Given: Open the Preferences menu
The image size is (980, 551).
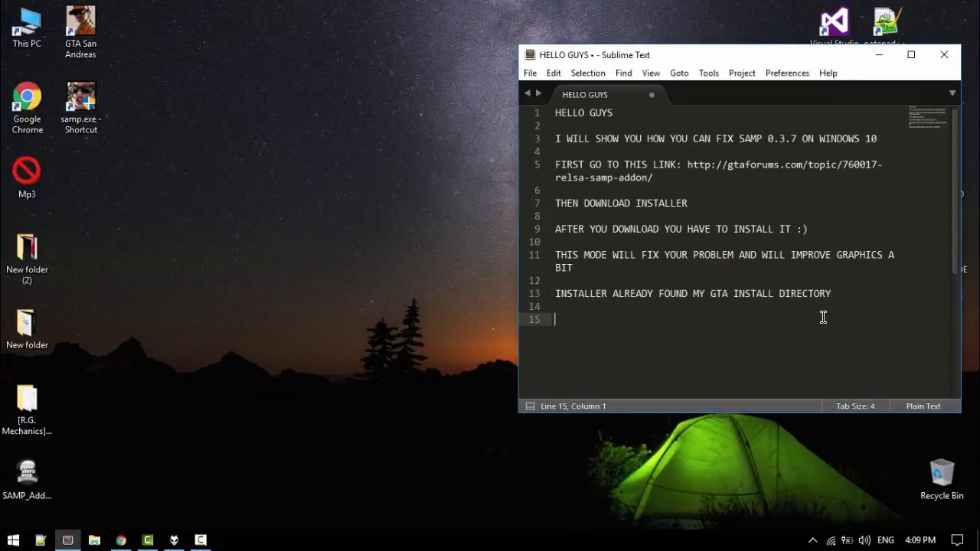Looking at the screenshot, I should 787,73.
